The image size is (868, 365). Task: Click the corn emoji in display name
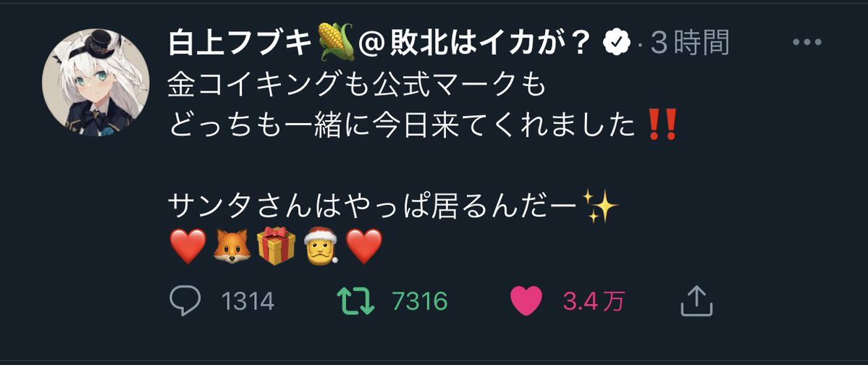coord(336,42)
